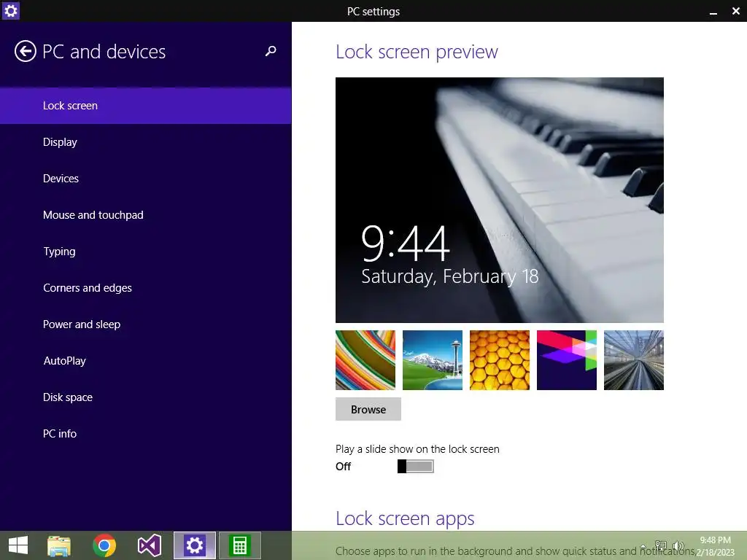Open Visual Studio from the taskbar
The image size is (747, 560).
point(149,545)
